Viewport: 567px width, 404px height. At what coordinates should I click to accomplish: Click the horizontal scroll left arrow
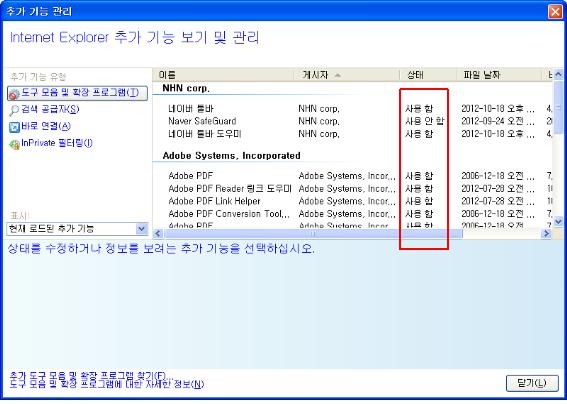(x=158, y=234)
